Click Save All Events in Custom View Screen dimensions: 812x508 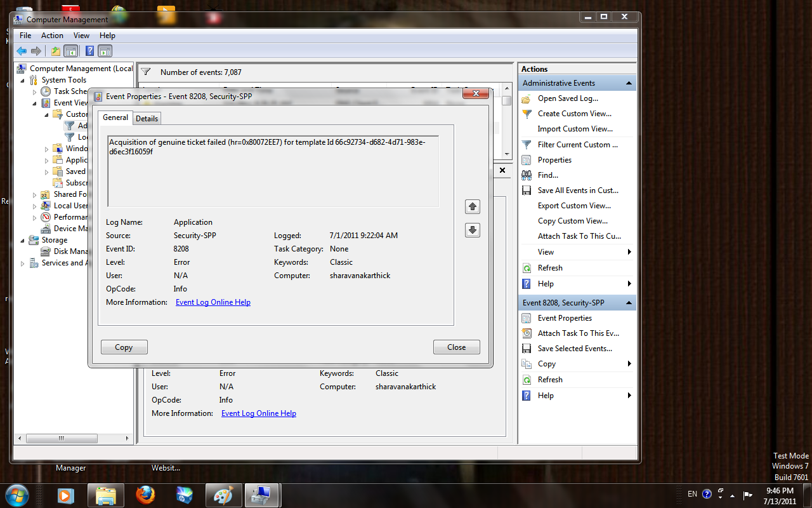click(578, 190)
